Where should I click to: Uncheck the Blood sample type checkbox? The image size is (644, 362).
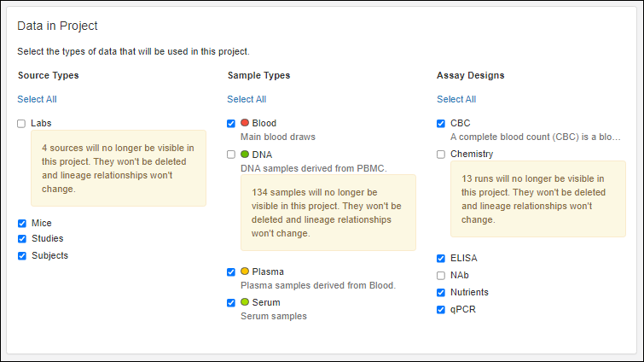[231, 124]
